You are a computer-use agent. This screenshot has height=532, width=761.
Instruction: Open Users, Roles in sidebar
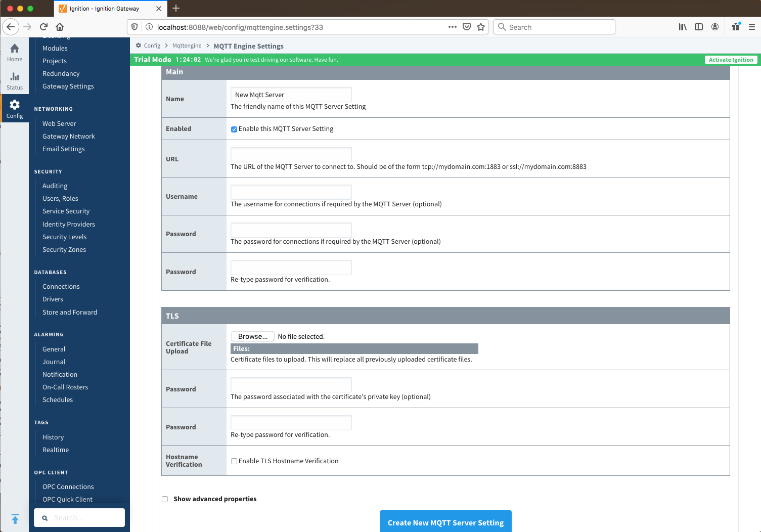click(x=60, y=199)
